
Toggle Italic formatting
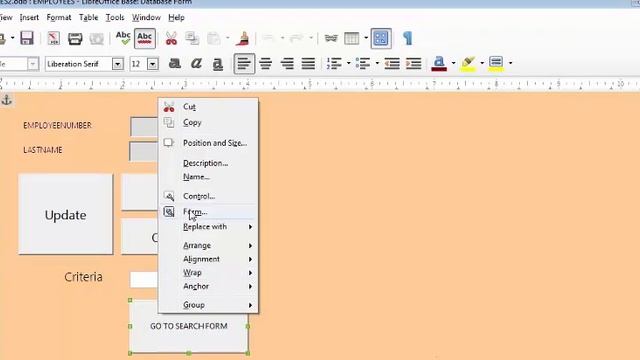click(x=196, y=64)
